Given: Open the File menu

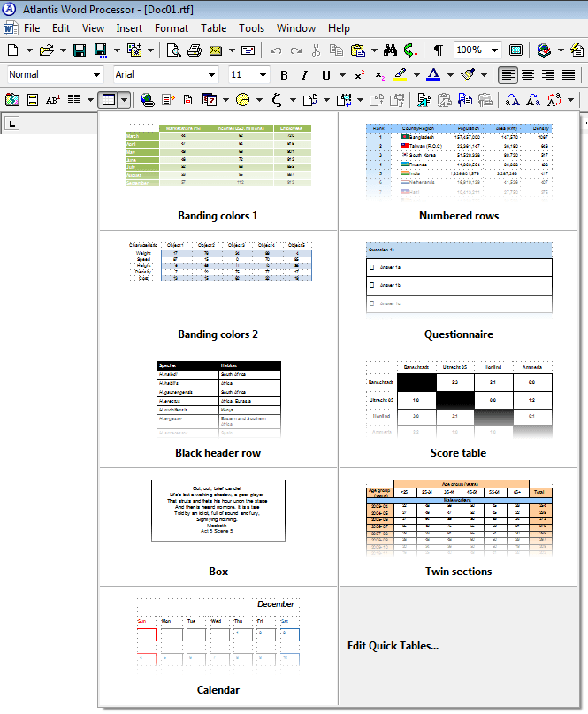Looking at the screenshot, I should pyautogui.click(x=32, y=28).
